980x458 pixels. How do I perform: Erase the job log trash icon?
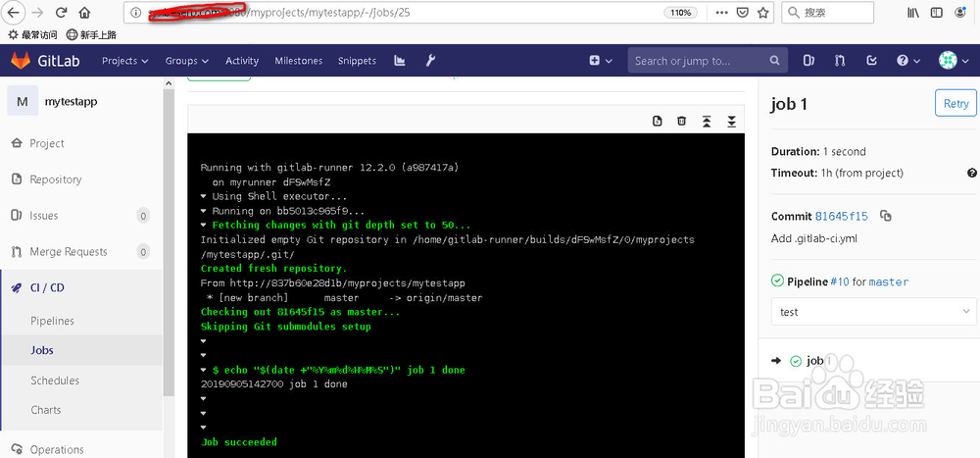pyautogui.click(x=682, y=122)
